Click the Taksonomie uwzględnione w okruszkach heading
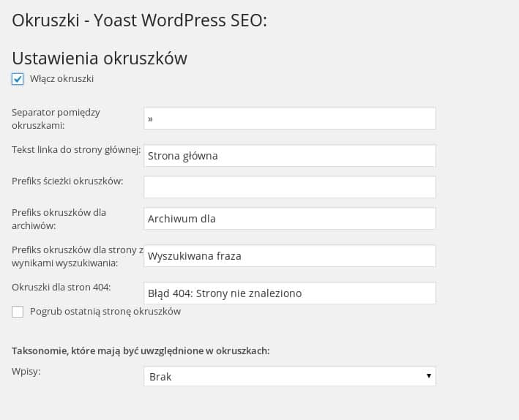Screen dimensions: 519x420 141,350
